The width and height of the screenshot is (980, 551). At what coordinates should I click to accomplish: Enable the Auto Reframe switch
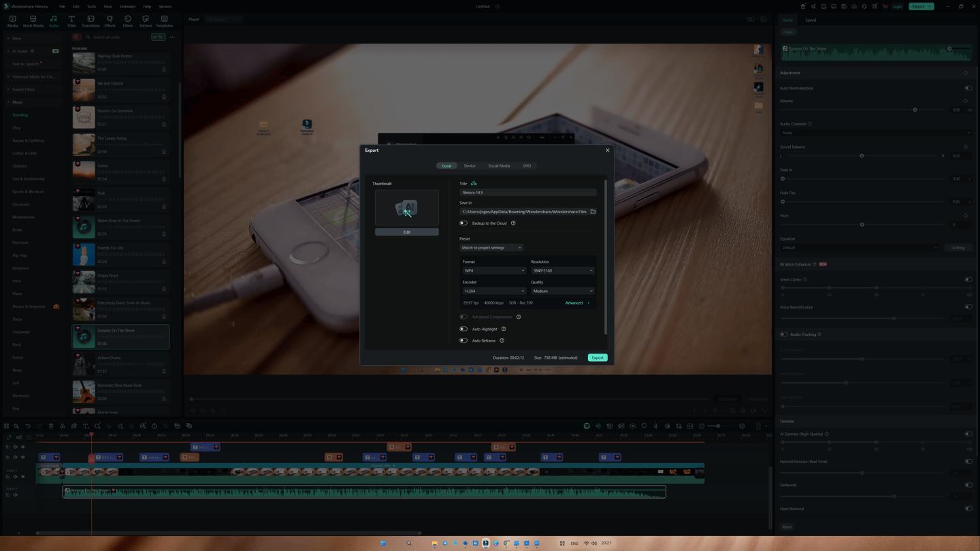(463, 341)
